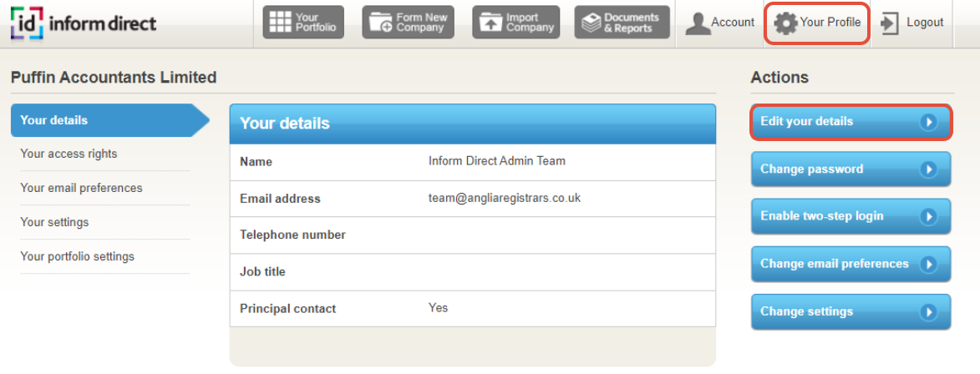Click the name Inform Direct Admin Team

tap(497, 161)
